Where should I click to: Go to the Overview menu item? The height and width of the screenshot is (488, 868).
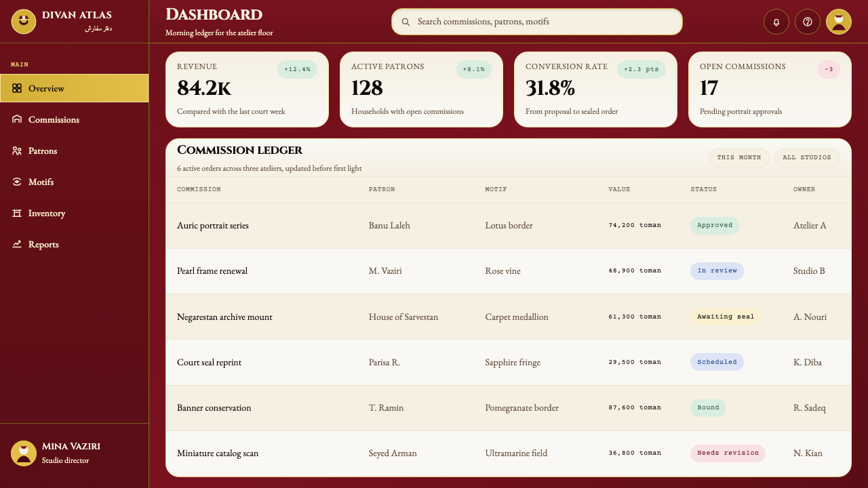point(75,88)
